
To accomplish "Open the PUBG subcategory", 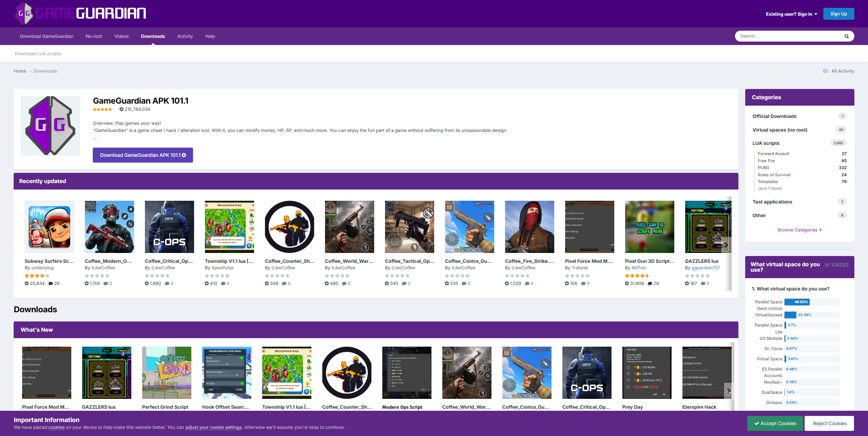I will tap(764, 168).
